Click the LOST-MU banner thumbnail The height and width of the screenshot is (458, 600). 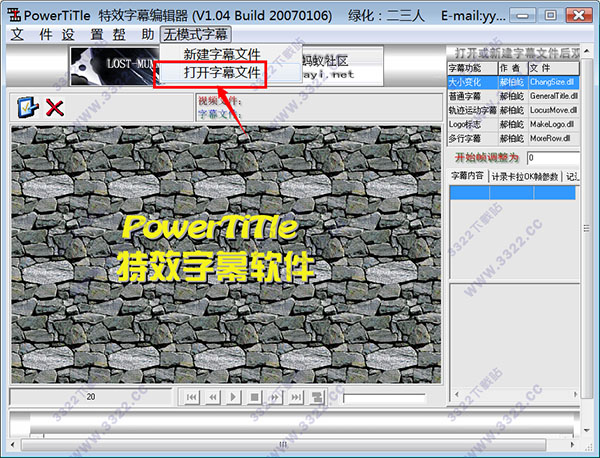pyautogui.click(x=115, y=66)
